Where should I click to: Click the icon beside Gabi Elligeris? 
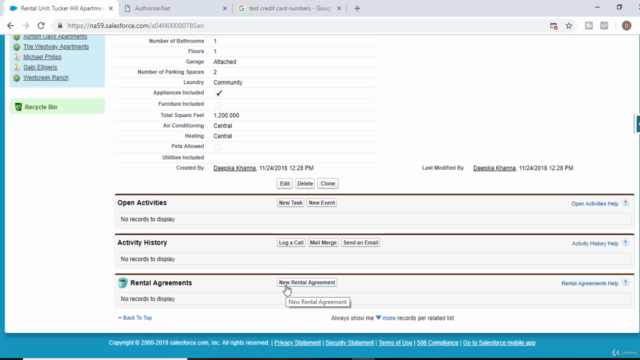(17, 67)
